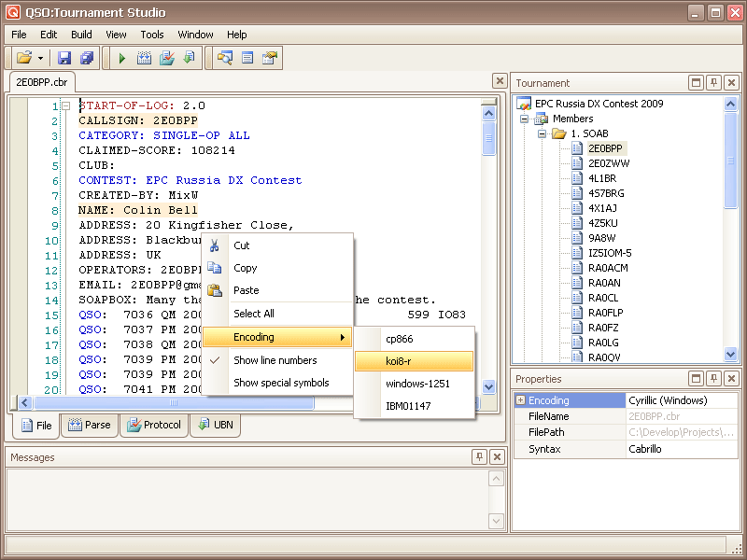Screen dimensions: 747x560
Task: Click the magnifier search window toolbar icon
Action: [x=224, y=58]
